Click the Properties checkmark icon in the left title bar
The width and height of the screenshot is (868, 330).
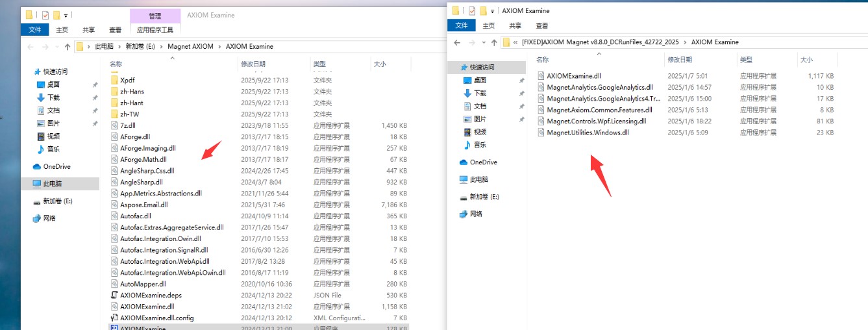point(45,15)
